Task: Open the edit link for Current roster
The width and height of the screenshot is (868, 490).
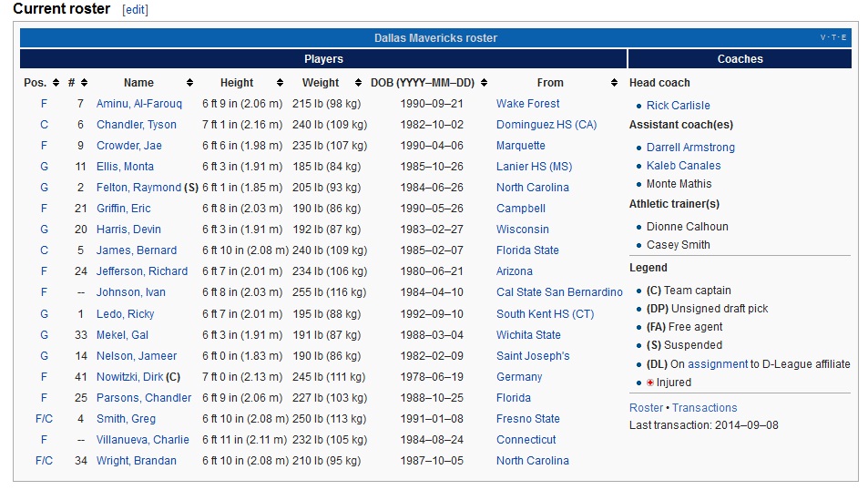Action: pos(135,9)
